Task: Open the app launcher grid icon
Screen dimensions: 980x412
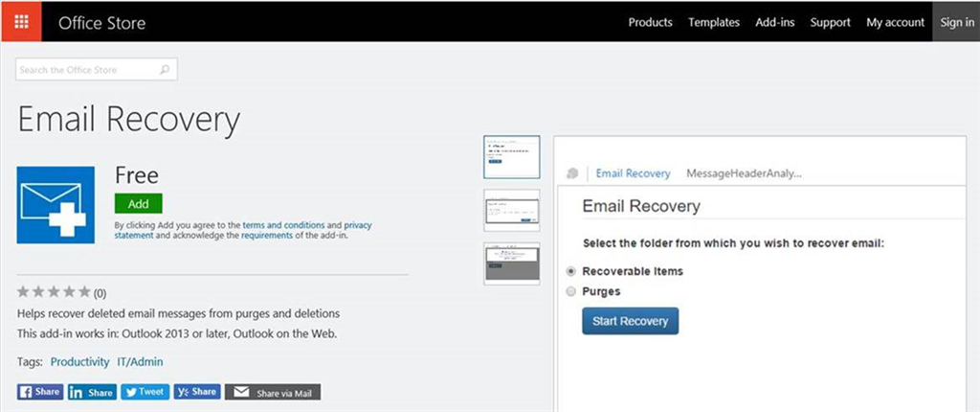Action: [x=21, y=22]
